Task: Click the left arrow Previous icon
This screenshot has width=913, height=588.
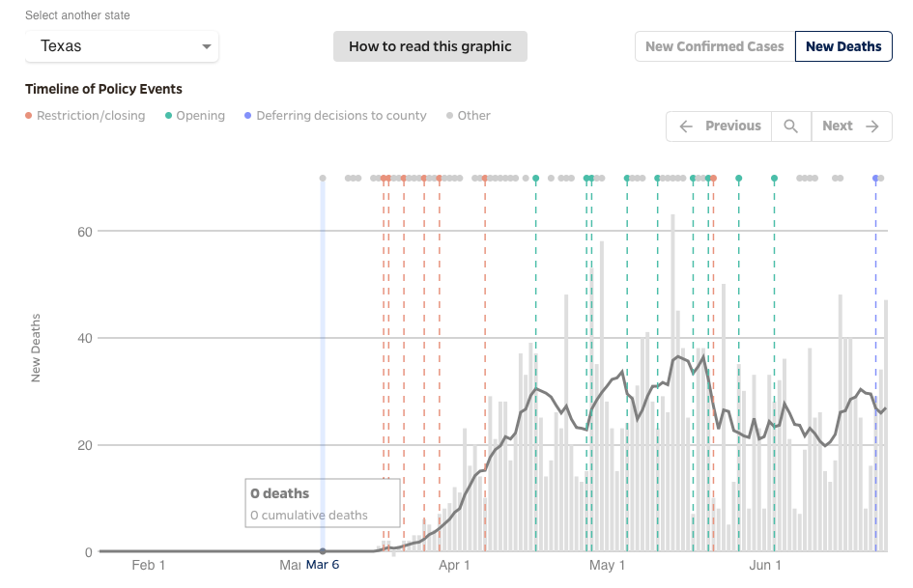Action: click(x=686, y=126)
